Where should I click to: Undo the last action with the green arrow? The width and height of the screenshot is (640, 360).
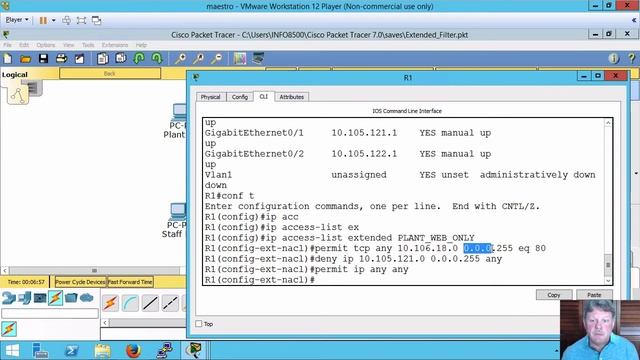[139, 59]
